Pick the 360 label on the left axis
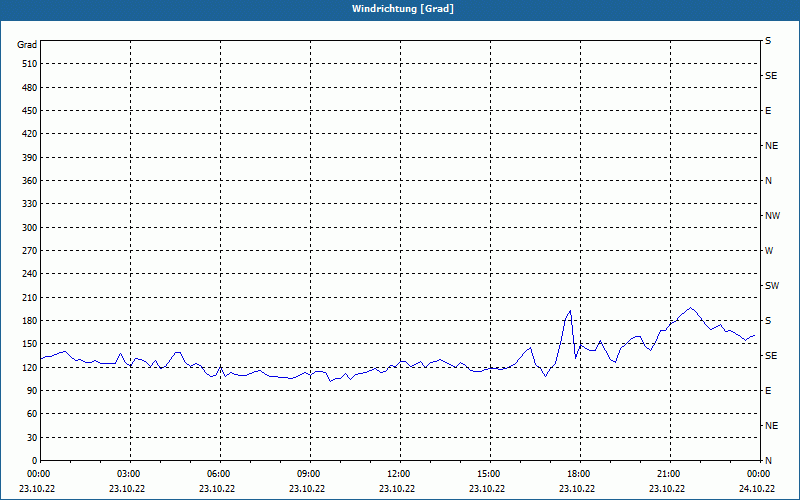 (x=30, y=181)
